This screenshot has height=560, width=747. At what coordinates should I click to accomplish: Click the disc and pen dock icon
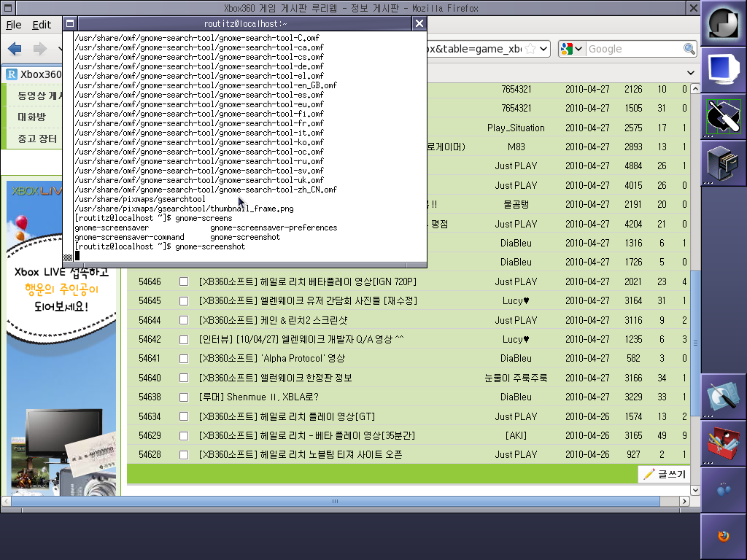pos(723,397)
